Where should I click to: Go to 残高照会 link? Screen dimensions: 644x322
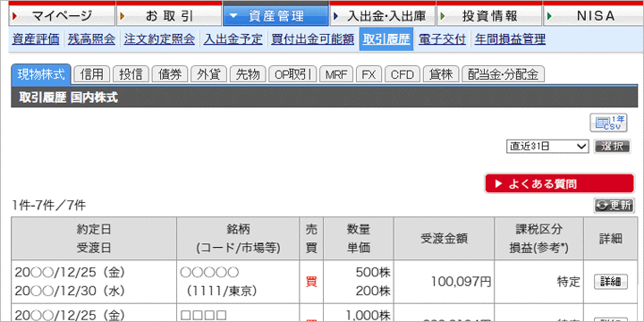pyautogui.click(x=91, y=39)
